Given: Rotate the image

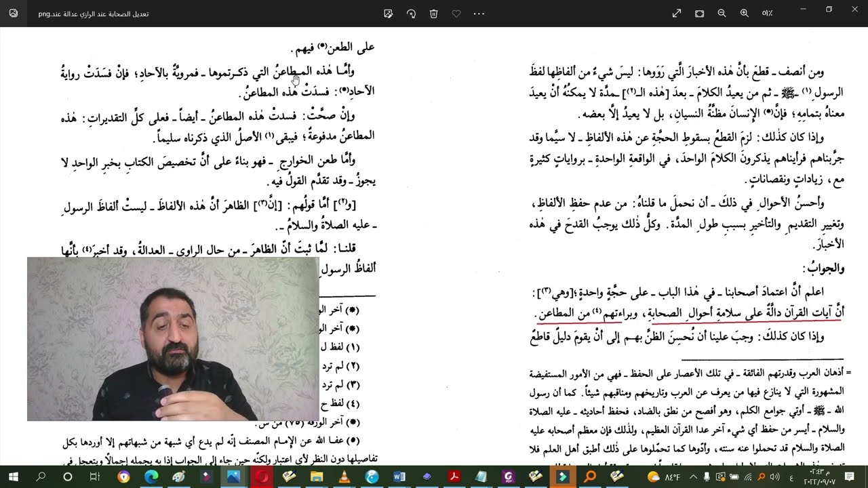Looking at the screenshot, I should pos(411,14).
